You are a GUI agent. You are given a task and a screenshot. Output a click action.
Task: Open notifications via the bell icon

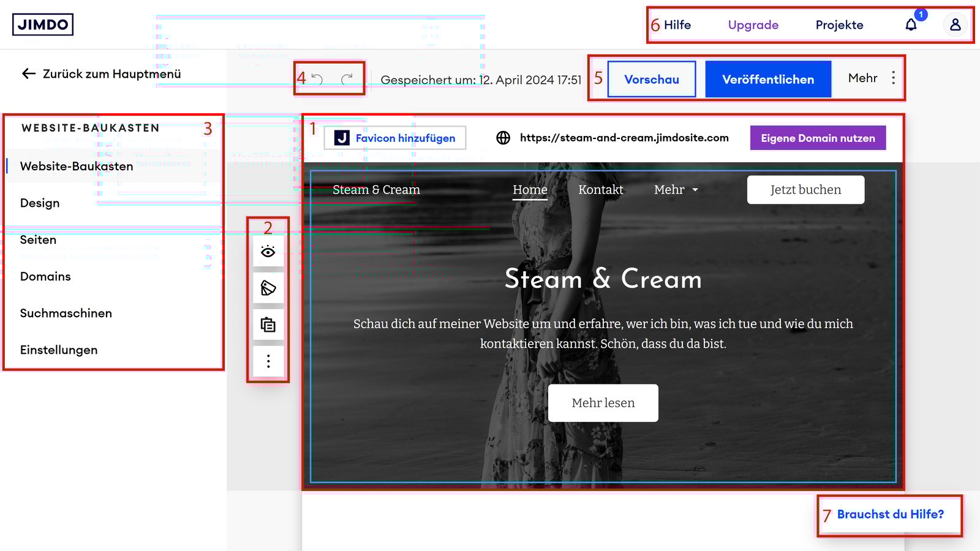(911, 24)
